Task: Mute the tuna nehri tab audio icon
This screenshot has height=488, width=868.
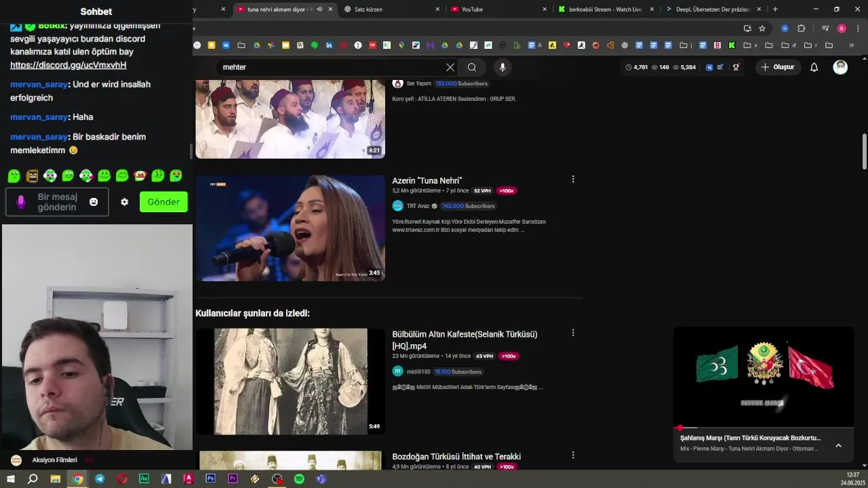Action: [x=319, y=9]
